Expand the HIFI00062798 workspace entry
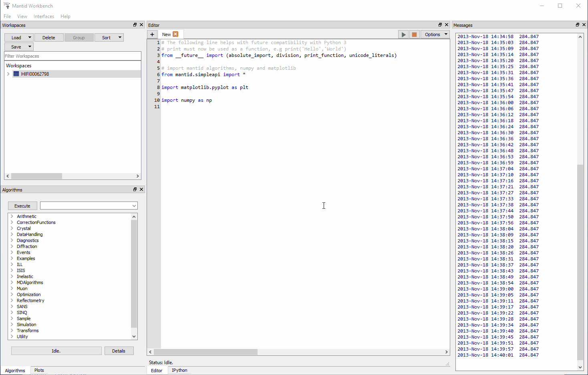The width and height of the screenshot is (588, 375). 8,74
